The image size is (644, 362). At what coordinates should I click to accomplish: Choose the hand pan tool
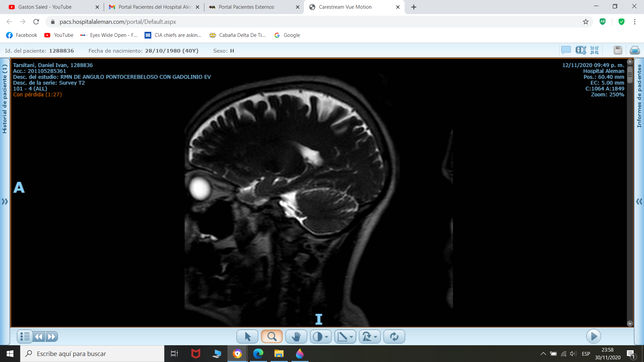tap(296, 337)
